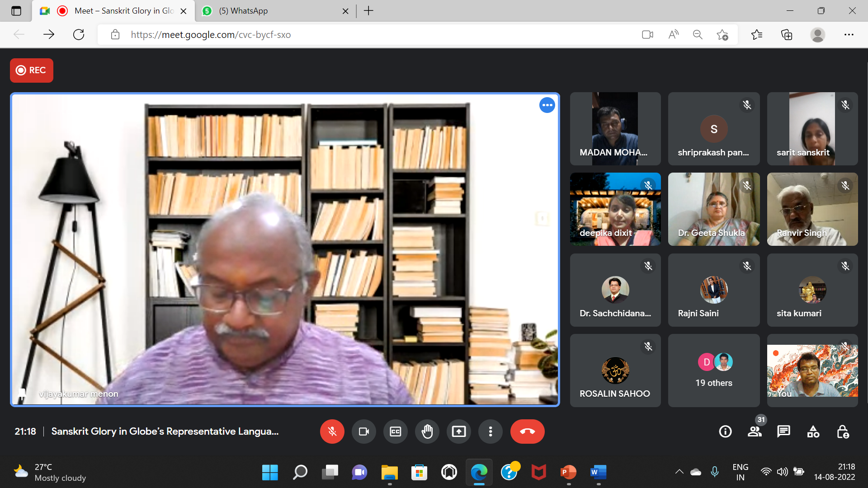
Task: Click the red REC recording indicator
Action: (x=31, y=70)
